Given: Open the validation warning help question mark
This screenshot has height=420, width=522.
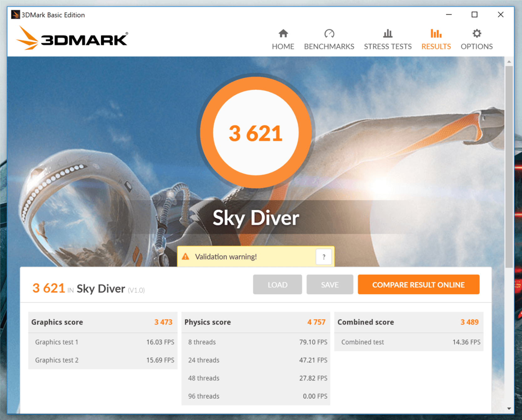Looking at the screenshot, I should pos(324,257).
